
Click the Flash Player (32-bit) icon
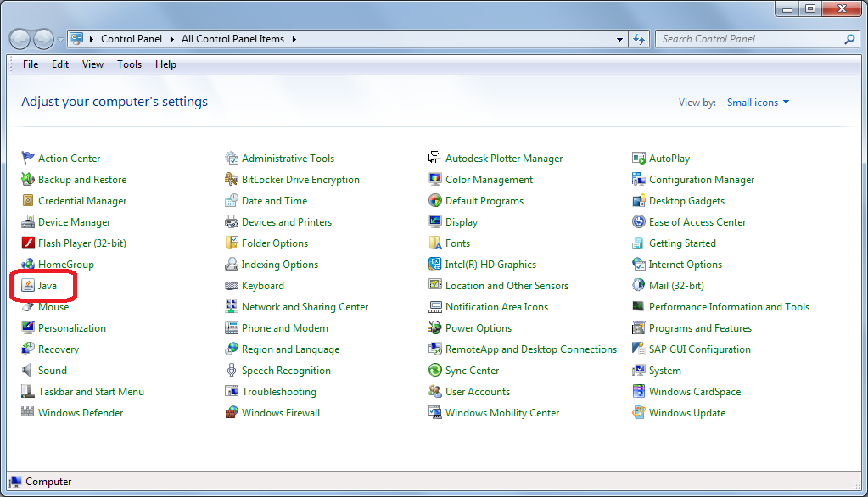coord(28,243)
